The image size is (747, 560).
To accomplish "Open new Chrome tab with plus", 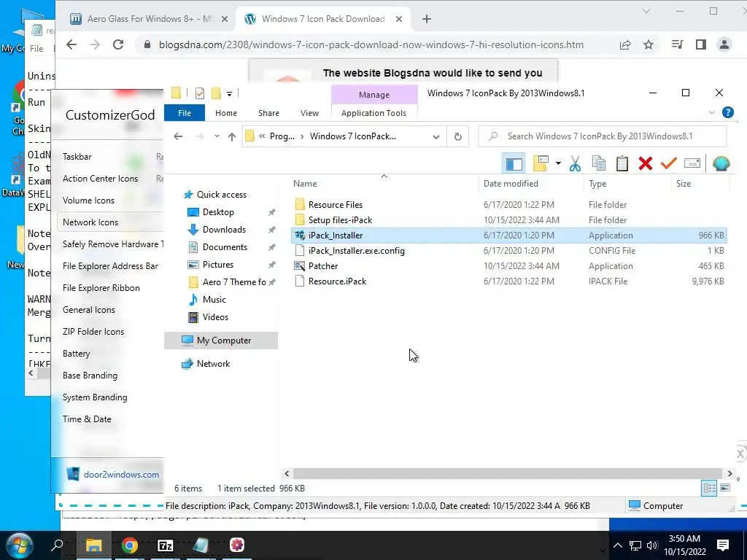I will tap(426, 19).
